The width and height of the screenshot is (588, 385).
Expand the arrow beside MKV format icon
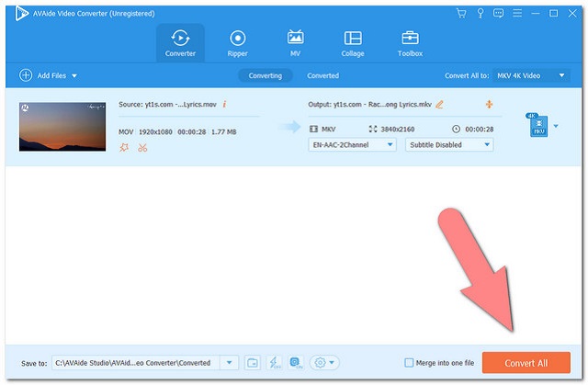556,126
